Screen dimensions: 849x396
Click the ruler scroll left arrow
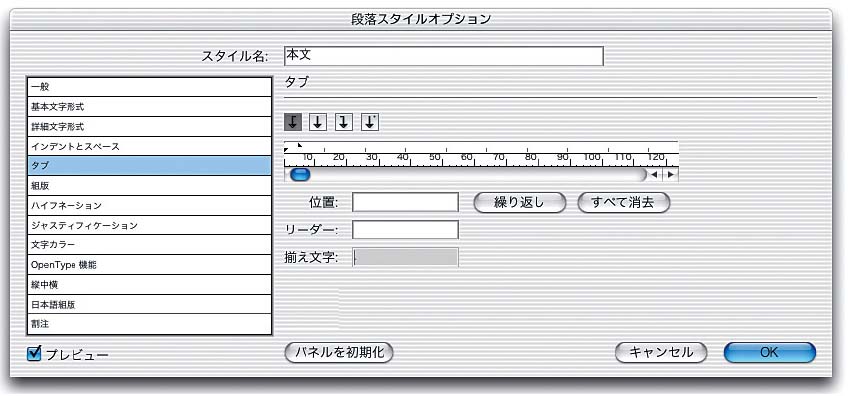click(x=654, y=174)
